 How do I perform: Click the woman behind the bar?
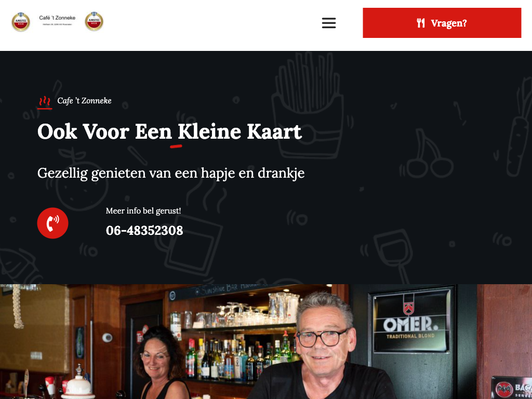159,363
